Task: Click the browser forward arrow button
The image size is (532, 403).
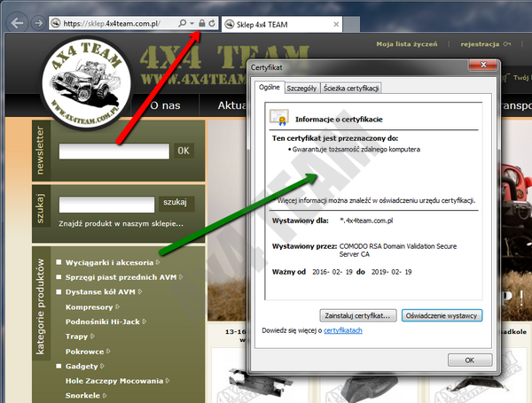Action: 38,23
